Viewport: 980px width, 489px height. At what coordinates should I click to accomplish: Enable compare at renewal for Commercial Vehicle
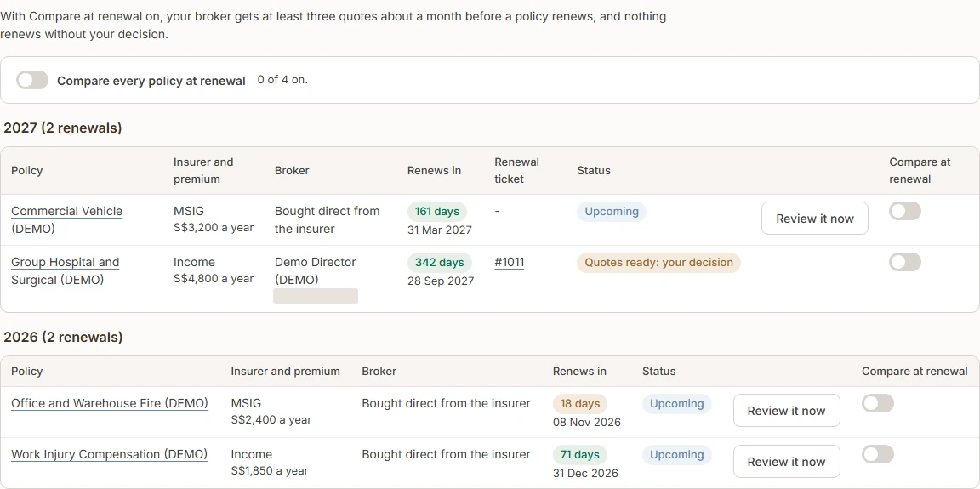coord(905,211)
